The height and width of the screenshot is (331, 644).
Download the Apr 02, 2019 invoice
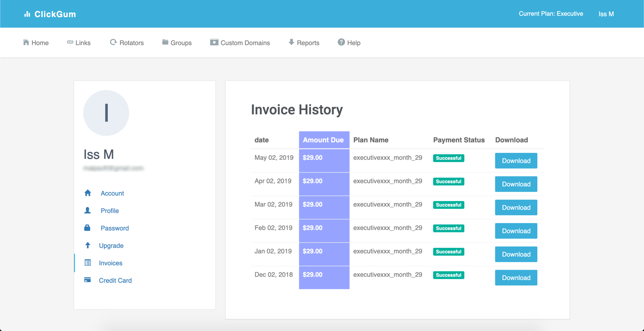[x=516, y=184]
